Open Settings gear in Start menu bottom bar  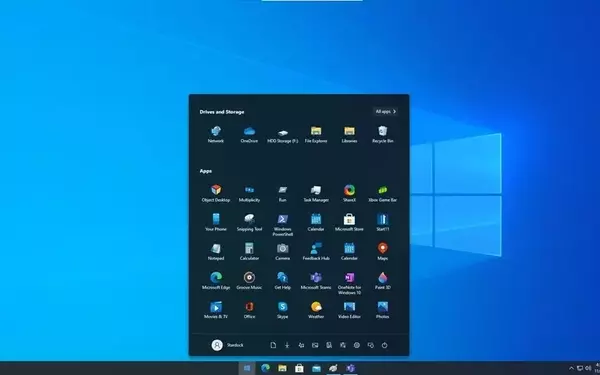coord(357,345)
